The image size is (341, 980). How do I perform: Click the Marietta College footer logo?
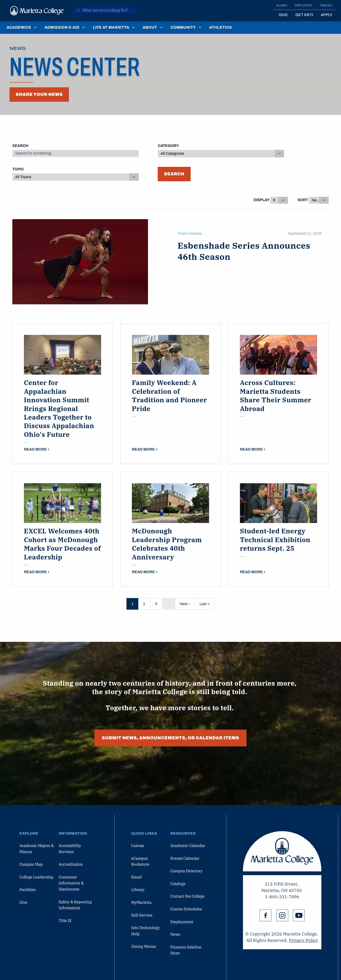[282, 851]
